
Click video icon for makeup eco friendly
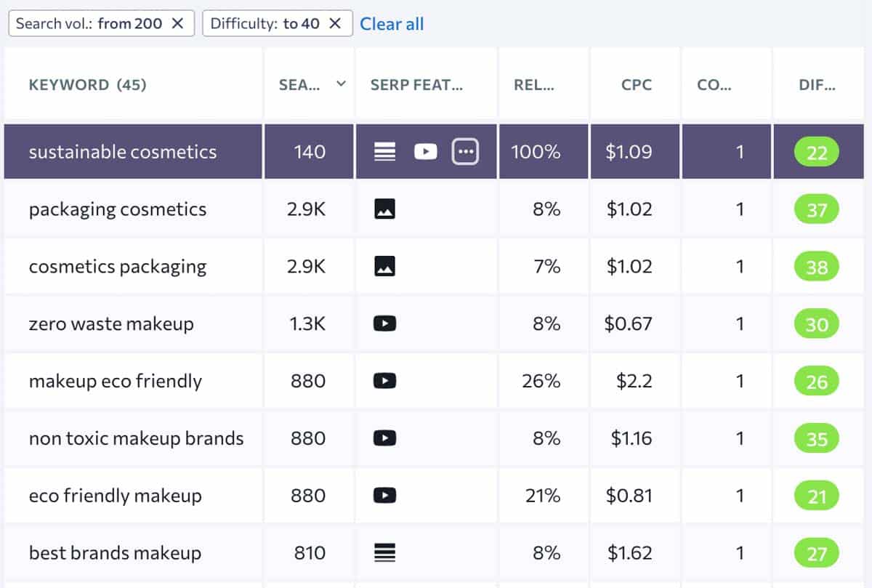[x=384, y=381]
